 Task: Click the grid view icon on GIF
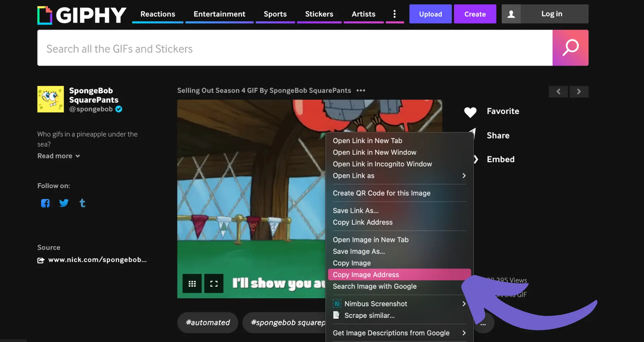coord(192,284)
